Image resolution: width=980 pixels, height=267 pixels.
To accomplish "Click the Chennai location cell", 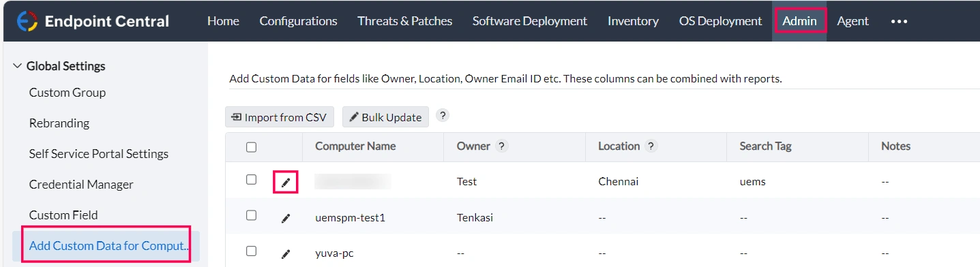I will 618,182.
